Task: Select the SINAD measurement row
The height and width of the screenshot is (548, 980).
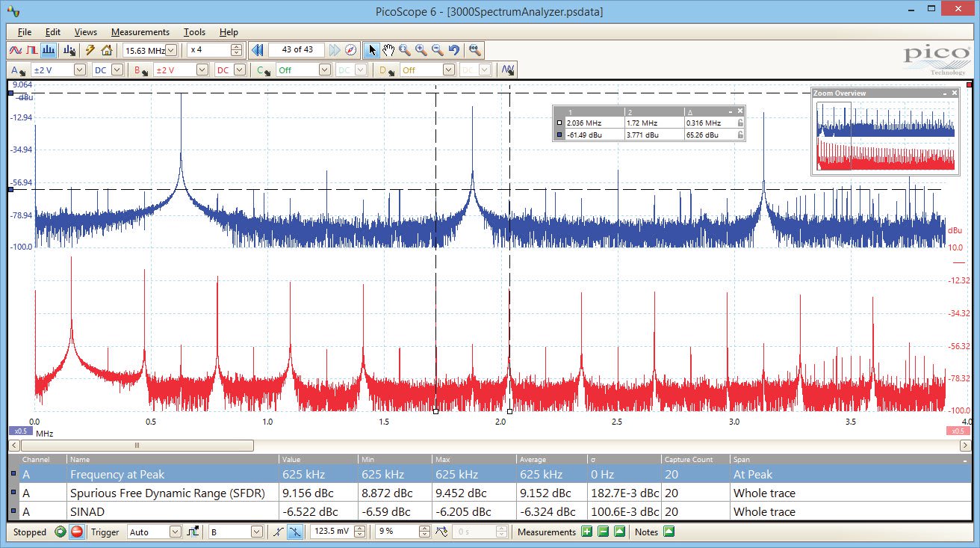Action: point(489,512)
